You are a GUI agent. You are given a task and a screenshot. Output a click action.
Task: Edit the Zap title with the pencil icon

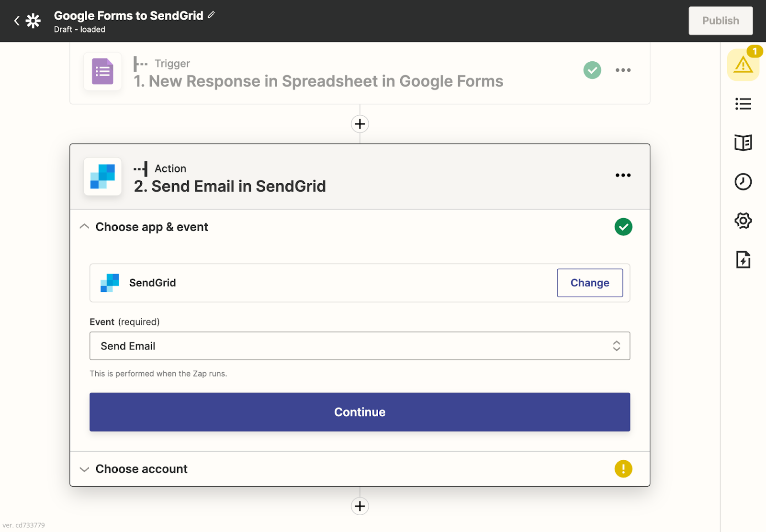point(211,15)
